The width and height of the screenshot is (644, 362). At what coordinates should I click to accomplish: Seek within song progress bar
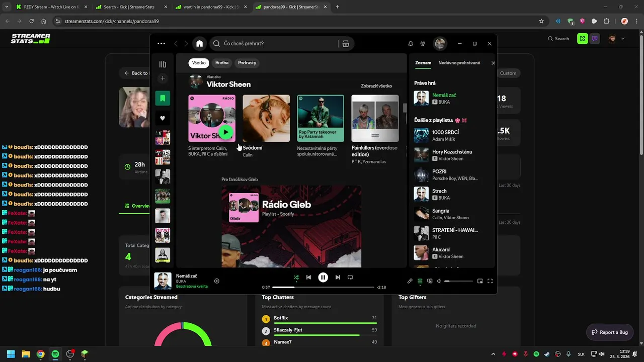(324, 287)
